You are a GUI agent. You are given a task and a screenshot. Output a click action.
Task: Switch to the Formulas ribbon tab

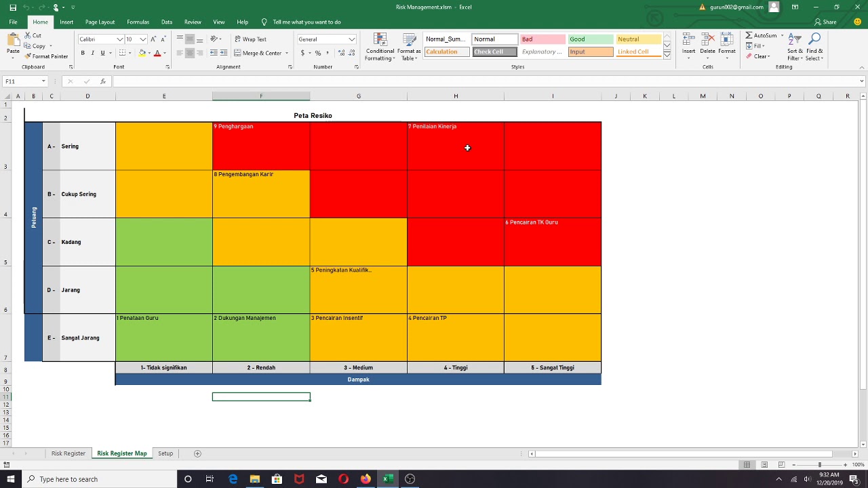tap(138, 22)
